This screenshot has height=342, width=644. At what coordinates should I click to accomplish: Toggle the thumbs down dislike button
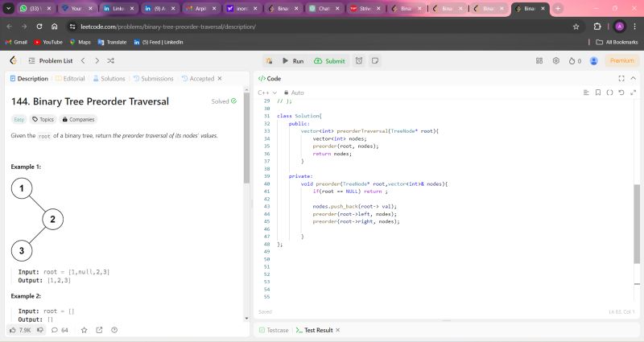click(39, 330)
